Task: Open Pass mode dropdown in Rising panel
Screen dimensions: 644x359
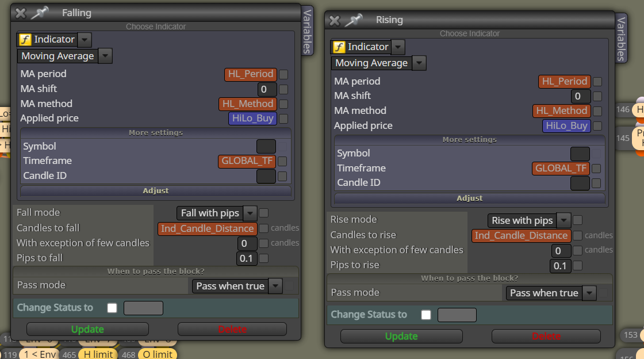Action: tap(589, 293)
